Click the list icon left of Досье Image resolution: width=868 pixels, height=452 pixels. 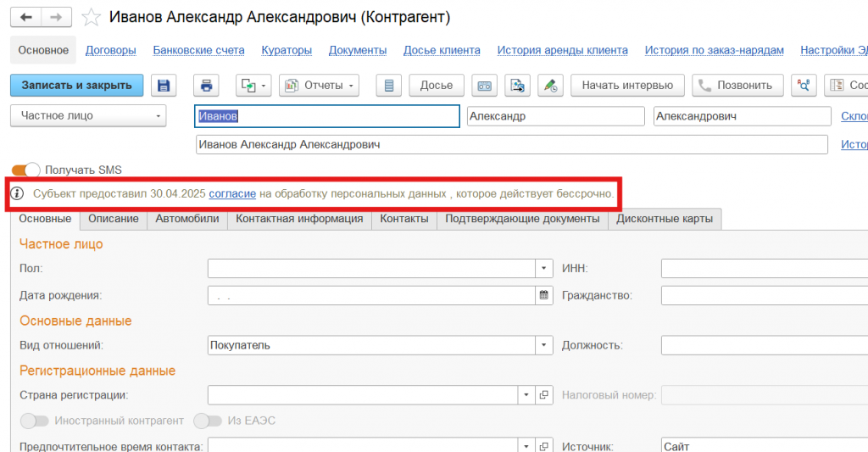tap(389, 86)
